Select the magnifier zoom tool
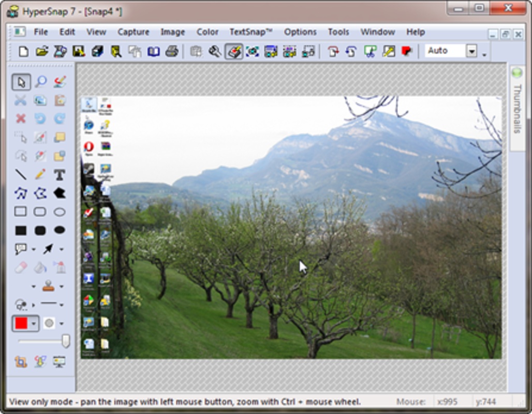This screenshot has height=414, width=532. pyautogui.click(x=40, y=82)
